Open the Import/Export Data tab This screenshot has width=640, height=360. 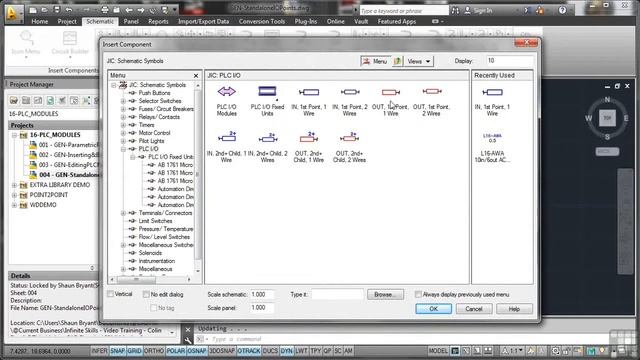click(x=203, y=21)
